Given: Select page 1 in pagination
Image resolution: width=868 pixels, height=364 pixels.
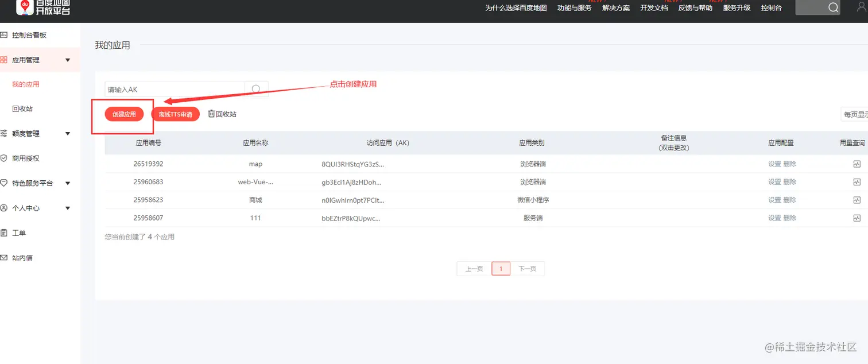Looking at the screenshot, I should pos(501,269).
